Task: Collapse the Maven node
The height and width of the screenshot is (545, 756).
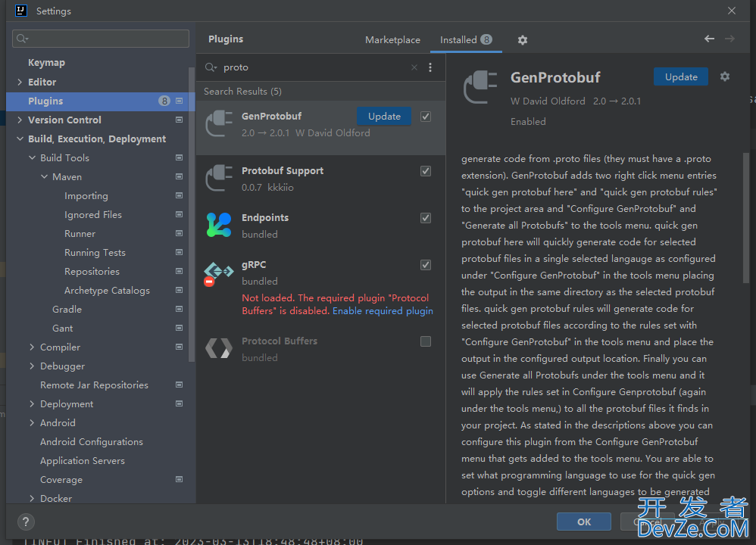Action: click(44, 177)
